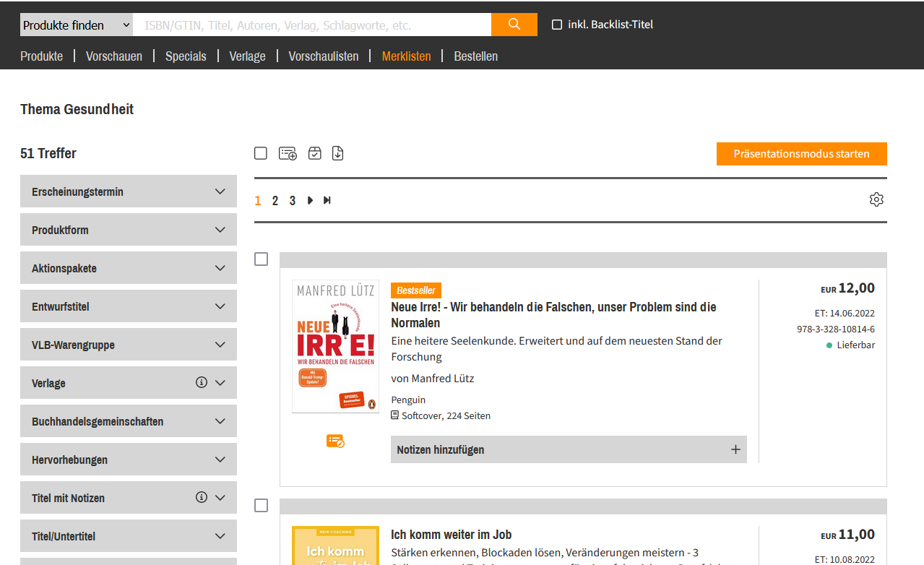Click publisher name Penguin
The width and height of the screenshot is (924, 565).
408,400
